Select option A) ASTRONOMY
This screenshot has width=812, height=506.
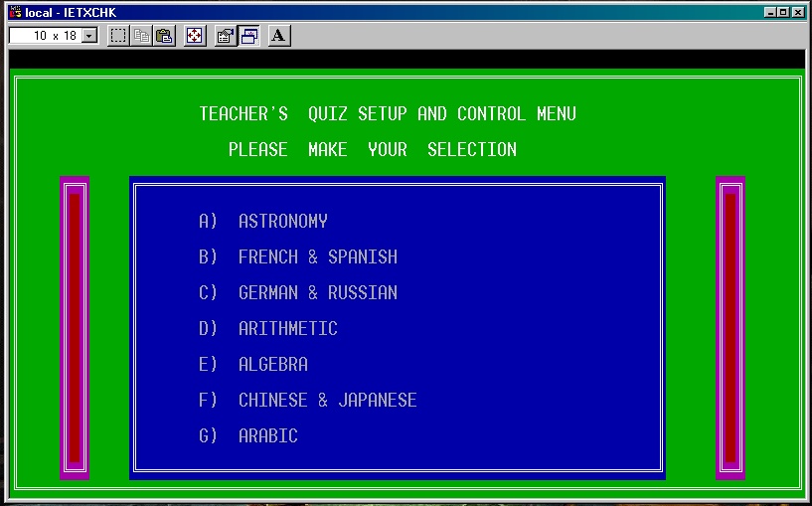click(263, 221)
